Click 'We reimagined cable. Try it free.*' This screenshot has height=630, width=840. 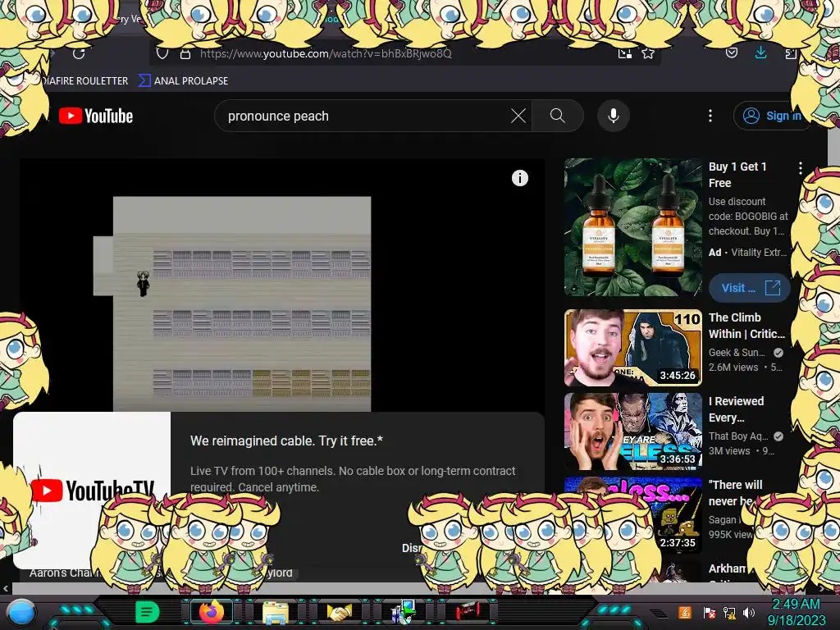pyautogui.click(x=286, y=441)
